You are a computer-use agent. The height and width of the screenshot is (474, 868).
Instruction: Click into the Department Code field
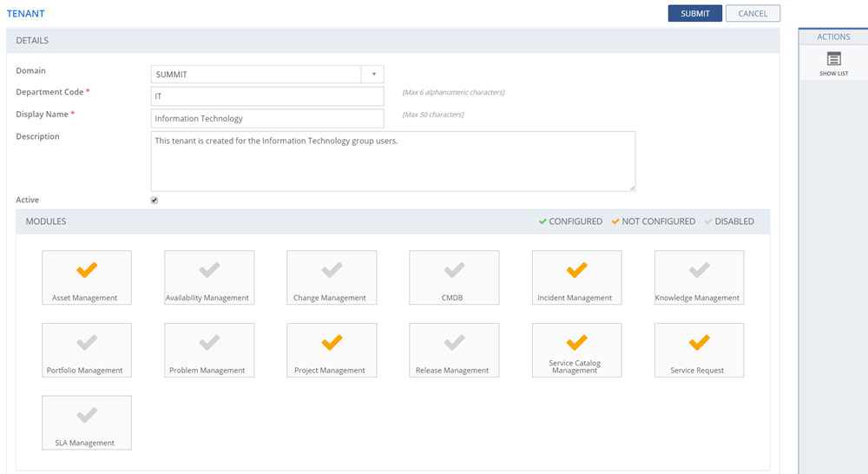pyautogui.click(x=267, y=96)
